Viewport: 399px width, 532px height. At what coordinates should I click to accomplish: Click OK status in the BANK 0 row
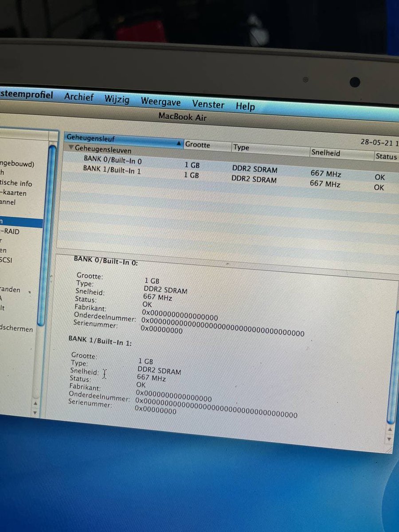[x=379, y=177]
